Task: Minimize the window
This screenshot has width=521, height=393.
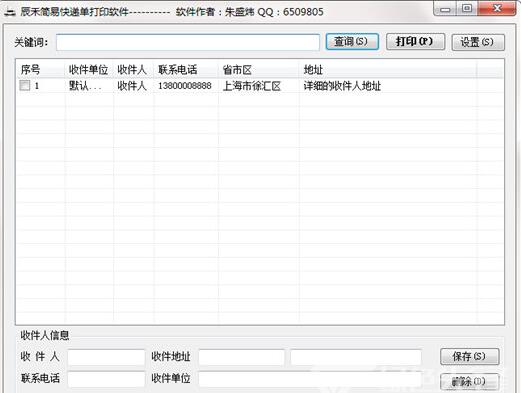Action: point(445,9)
